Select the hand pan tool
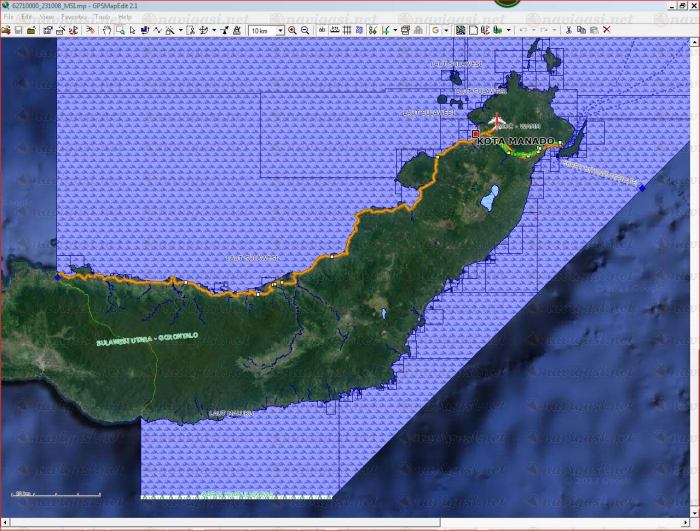The width and height of the screenshot is (700, 531). click(x=107, y=30)
